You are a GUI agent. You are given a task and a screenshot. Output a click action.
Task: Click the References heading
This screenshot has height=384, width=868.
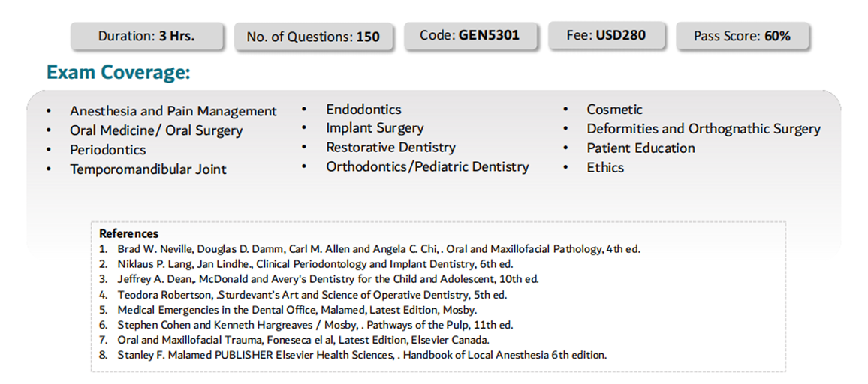point(129,233)
